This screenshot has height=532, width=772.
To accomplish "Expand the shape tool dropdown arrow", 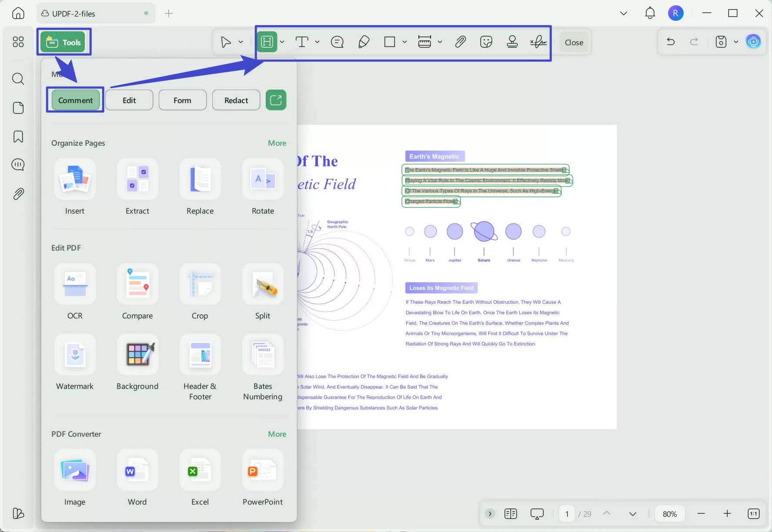I will 404,42.
